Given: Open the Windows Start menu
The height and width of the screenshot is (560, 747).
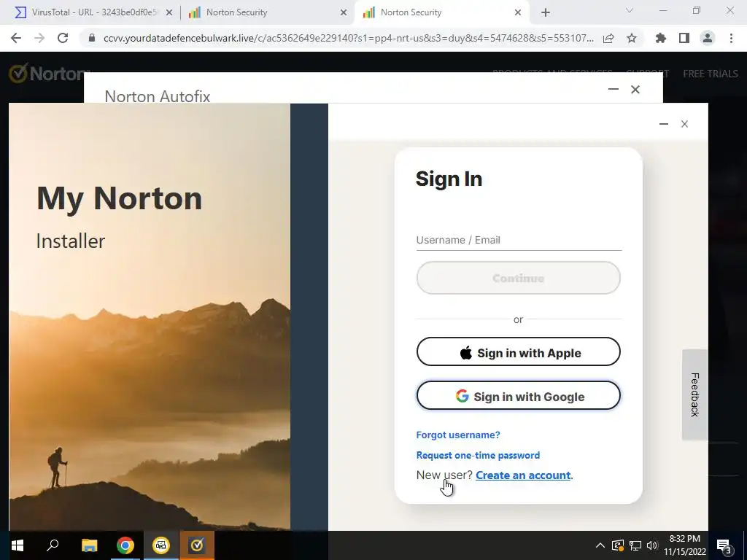Looking at the screenshot, I should [18, 545].
